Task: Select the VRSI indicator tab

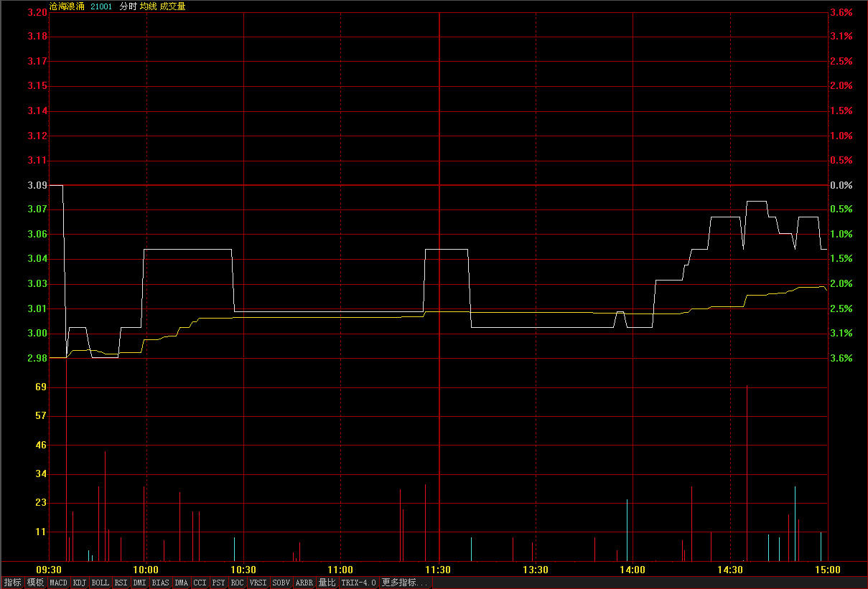Action: click(258, 583)
